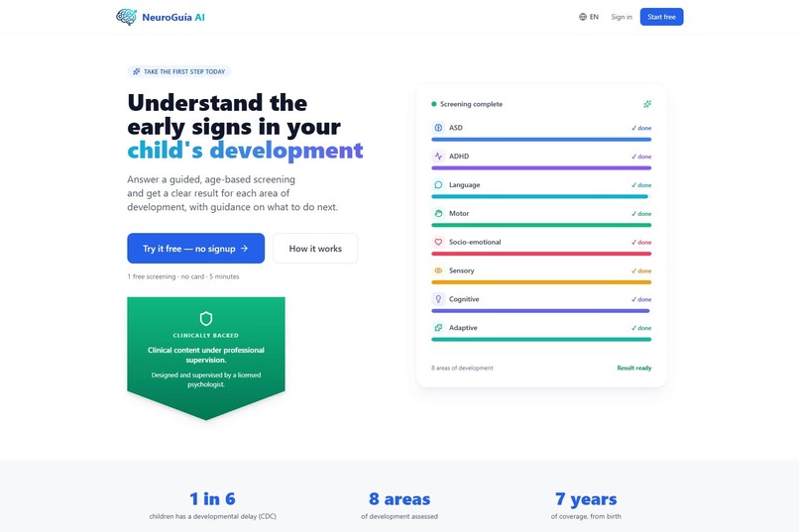Viewport: 799px width, 532px height.
Task: Click the 8 areas statistic
Action: (399, 499)
